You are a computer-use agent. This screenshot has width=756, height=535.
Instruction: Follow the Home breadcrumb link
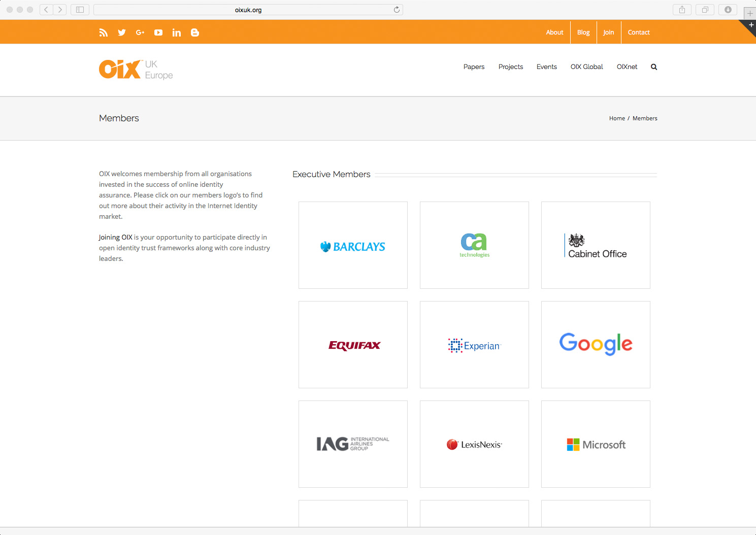[617, 118]
